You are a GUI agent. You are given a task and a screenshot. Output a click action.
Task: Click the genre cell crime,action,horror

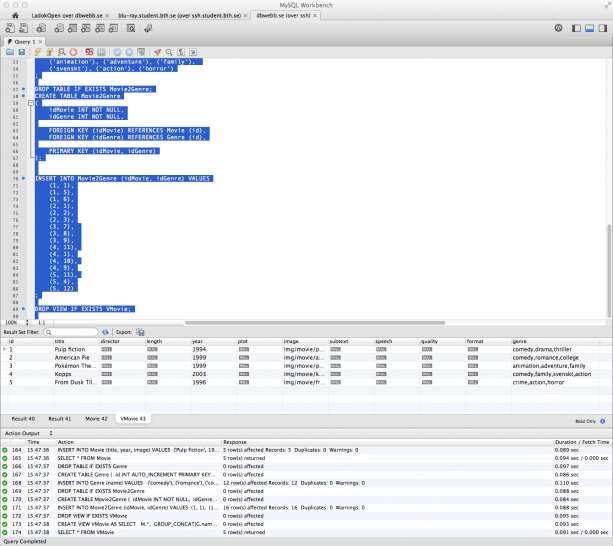pos(538,382)
